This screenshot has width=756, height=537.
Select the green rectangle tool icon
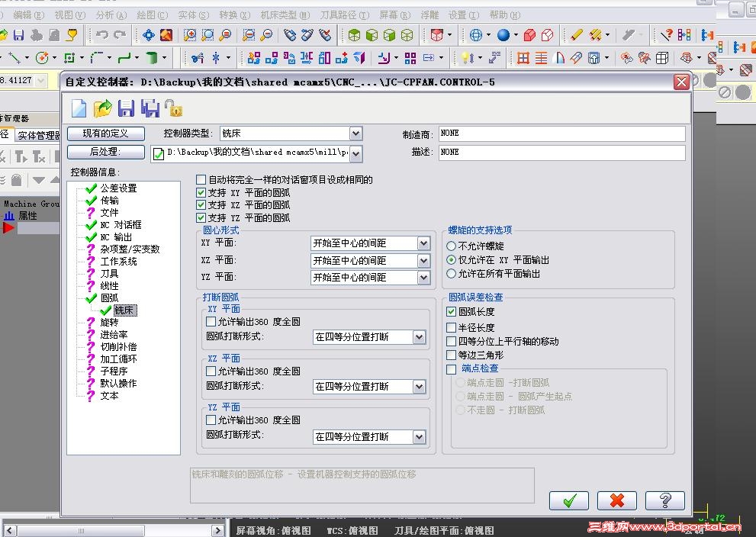(x=69, y=58)
